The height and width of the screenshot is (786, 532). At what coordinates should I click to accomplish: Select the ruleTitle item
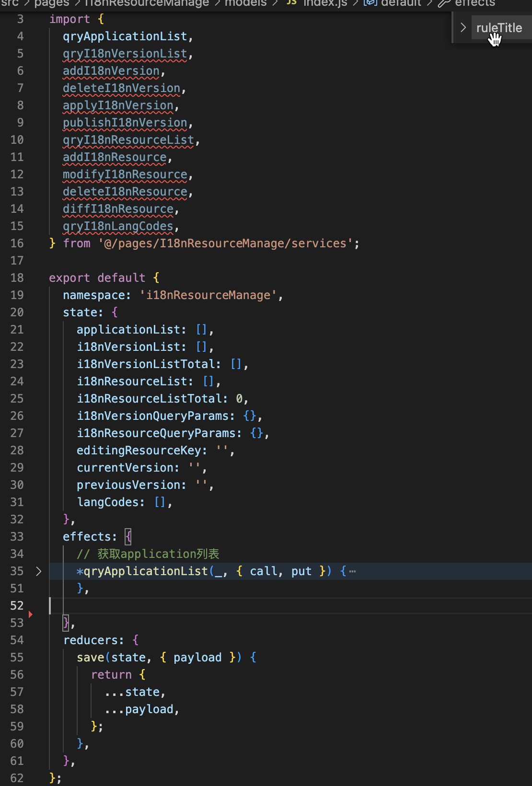(x=499, y=28)
